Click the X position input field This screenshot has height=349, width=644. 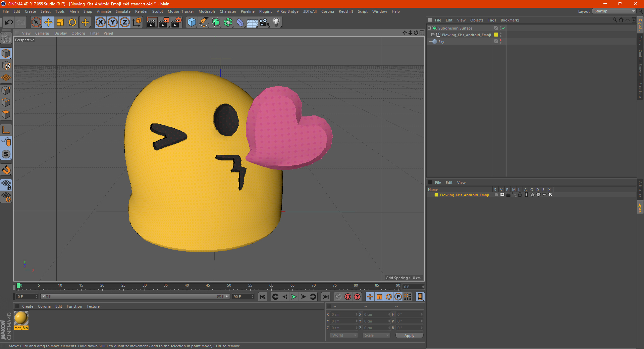[344, 314]
